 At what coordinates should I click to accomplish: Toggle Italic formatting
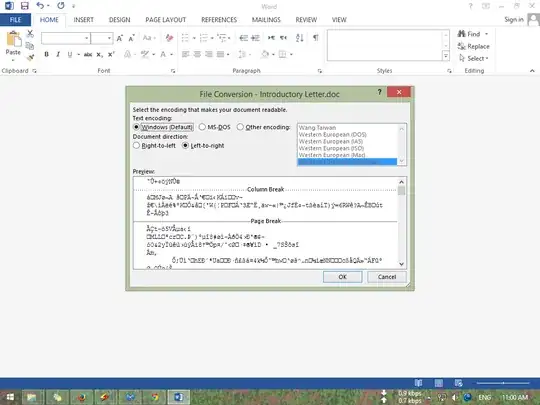tap(58, 54)
